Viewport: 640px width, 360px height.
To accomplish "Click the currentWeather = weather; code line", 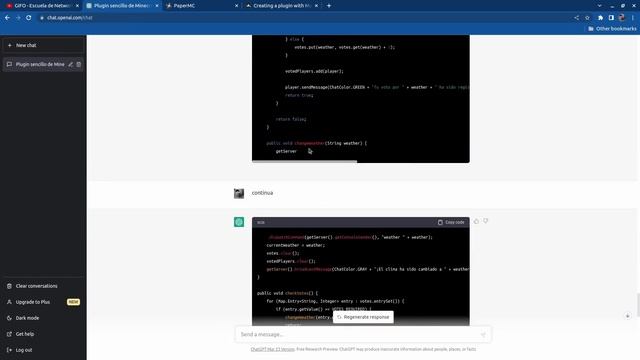I will tap(296, 245).
